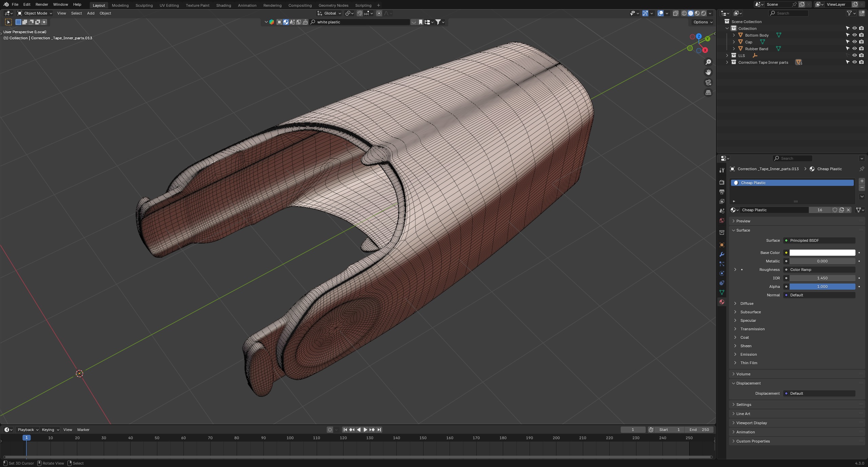Viewport: 868px width, 467px height.
Task: Open the Scene properties tab
Action: 722,211
